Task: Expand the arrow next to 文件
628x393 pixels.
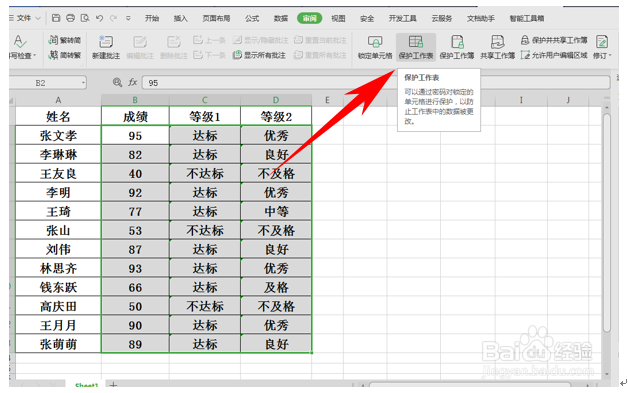Action: (38, 18)
